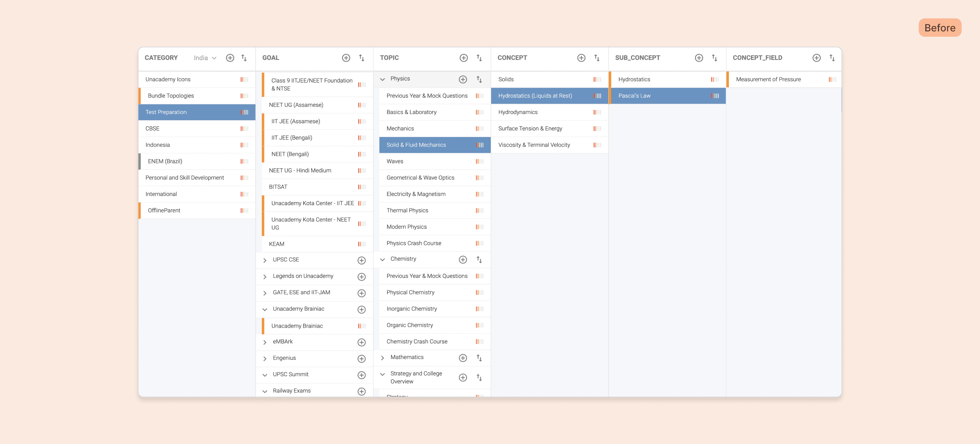Screen dimensions: 980x444
Task: Click the add icon in SUB_CONCEPT header
Action: [x=699, y=58]
